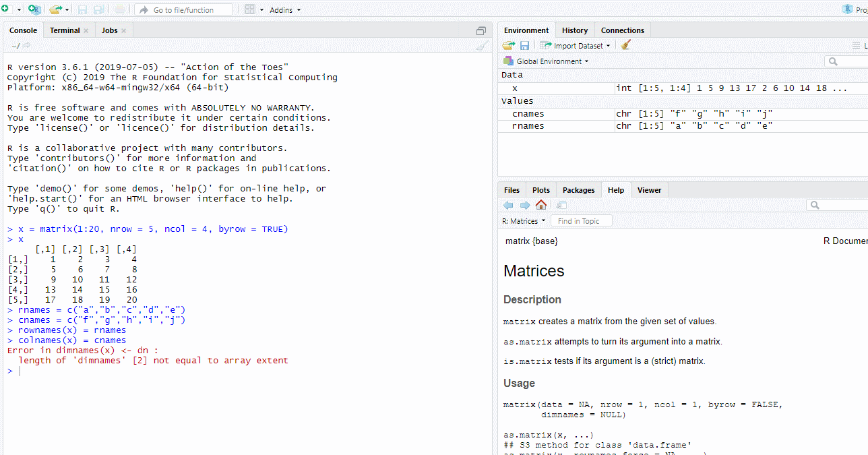Open the Import Dataset dropdown
The height and width of the screenshot is (455, 868).
[576, 46]
